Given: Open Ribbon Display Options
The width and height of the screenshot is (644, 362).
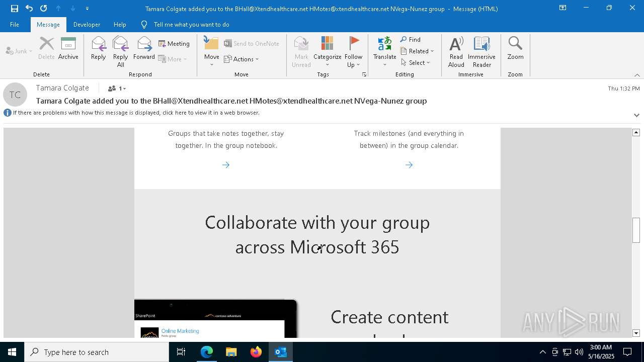Looking at the screenshot, I should 562,8.
